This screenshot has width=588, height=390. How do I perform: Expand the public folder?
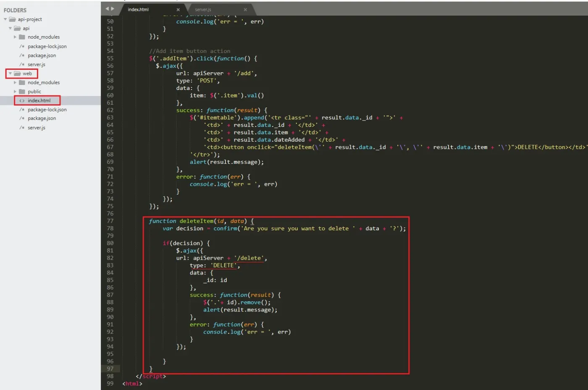[x=15, y=92]
